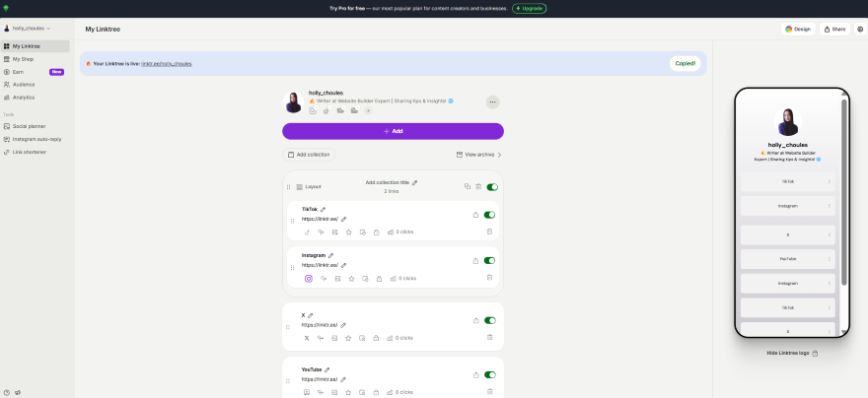The width and height of the screenshot is (868, 398).
Task: Click the Share button in header
Action: [x=834, y=30]
